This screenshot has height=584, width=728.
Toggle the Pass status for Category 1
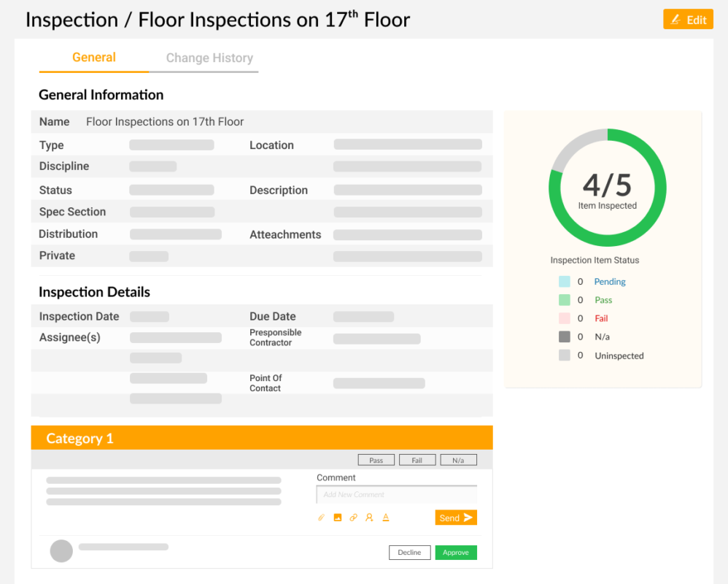point(376,459)
